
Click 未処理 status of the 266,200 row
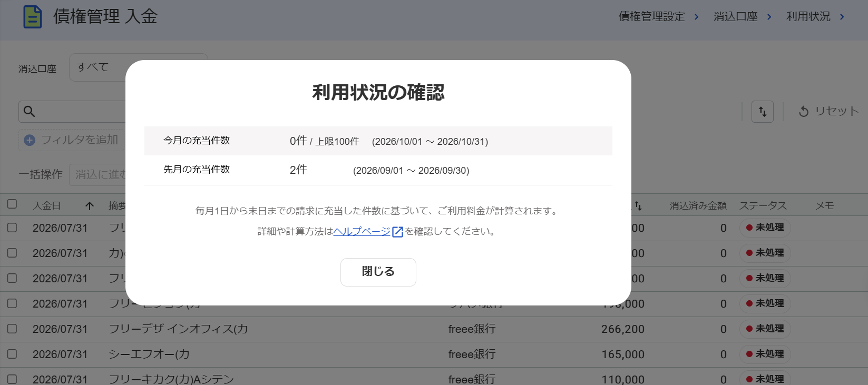[x=765, y=329]
